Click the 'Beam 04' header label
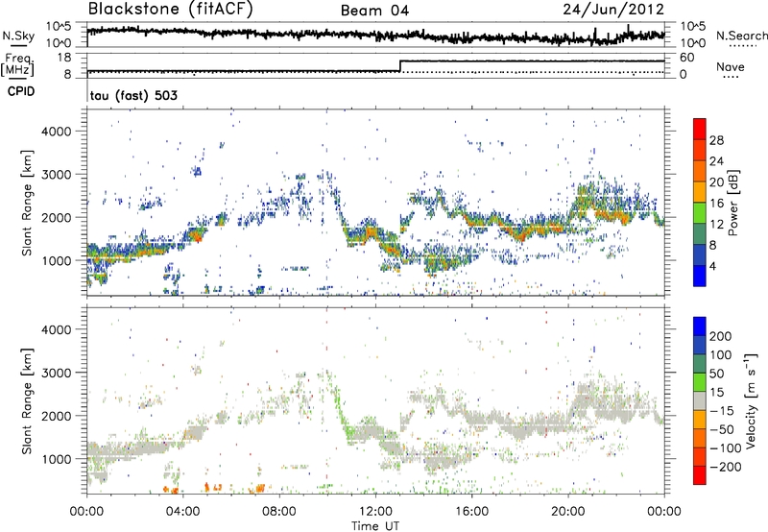Viewport: 768px width, 532px height. point(374,11)
